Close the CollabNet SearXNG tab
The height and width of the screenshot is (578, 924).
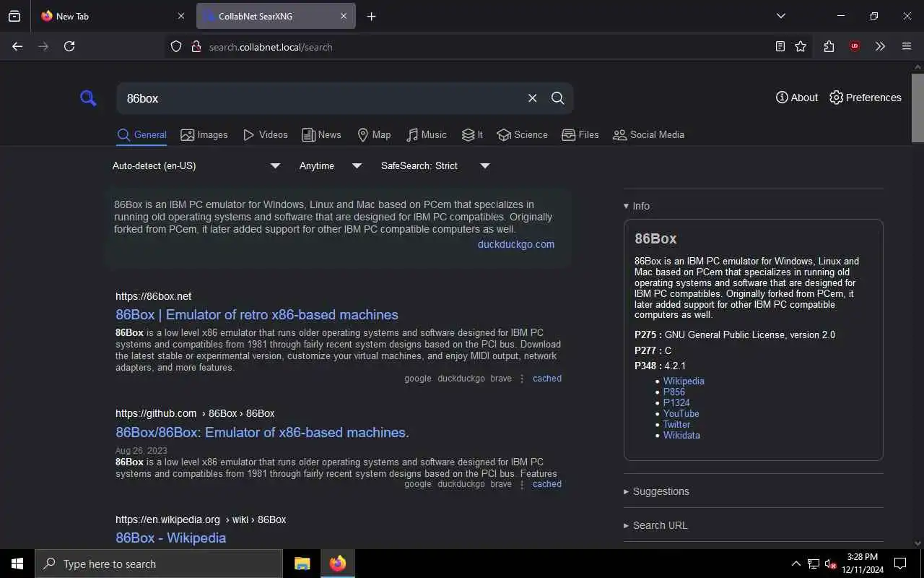[344, 16]
